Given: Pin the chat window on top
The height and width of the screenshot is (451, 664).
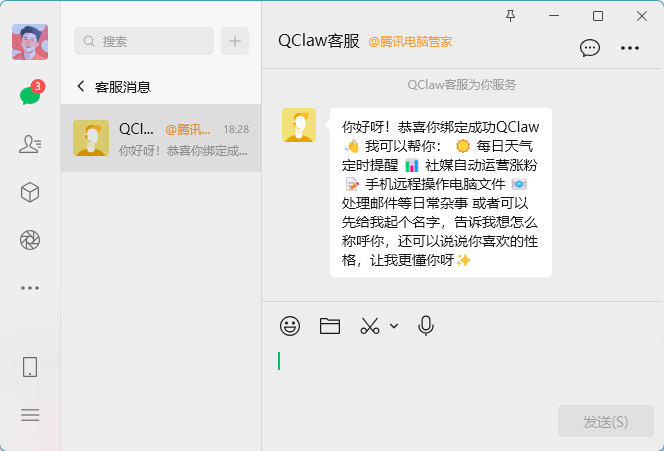Looking at the screenshot, I should coord(511,16).
